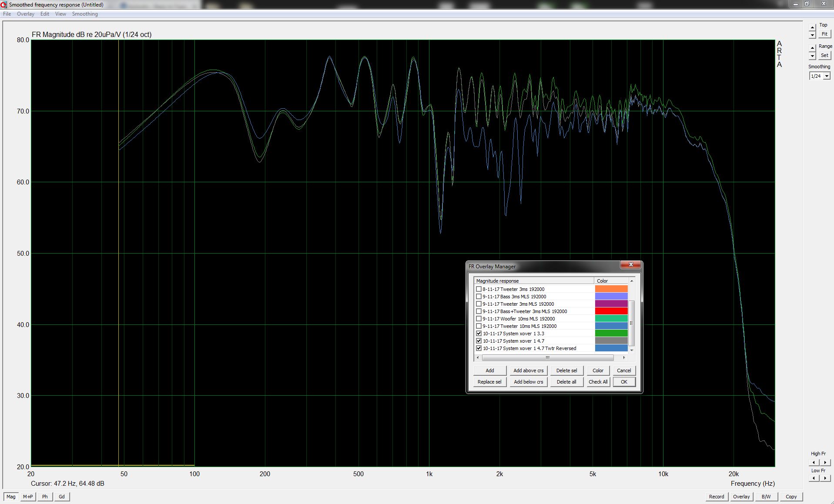Switch to Gd group delay view
The image size is (834, 504).
62,497
